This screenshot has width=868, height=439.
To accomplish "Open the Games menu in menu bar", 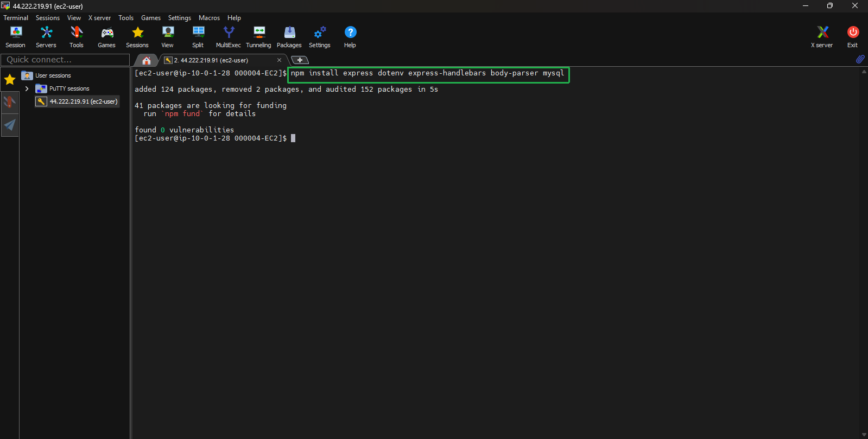I will tap(151, 18).
